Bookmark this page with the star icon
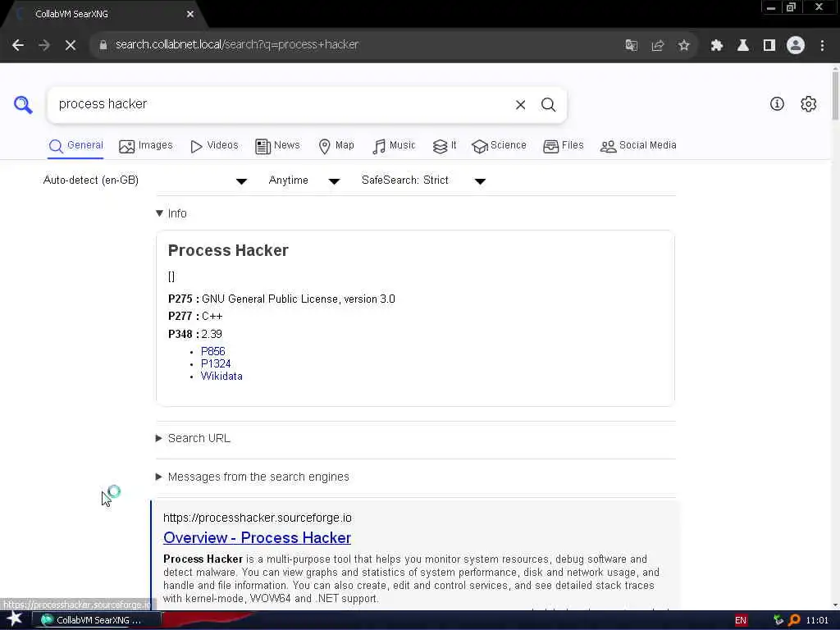Screen dimensions: 840x630 (683, 45)
